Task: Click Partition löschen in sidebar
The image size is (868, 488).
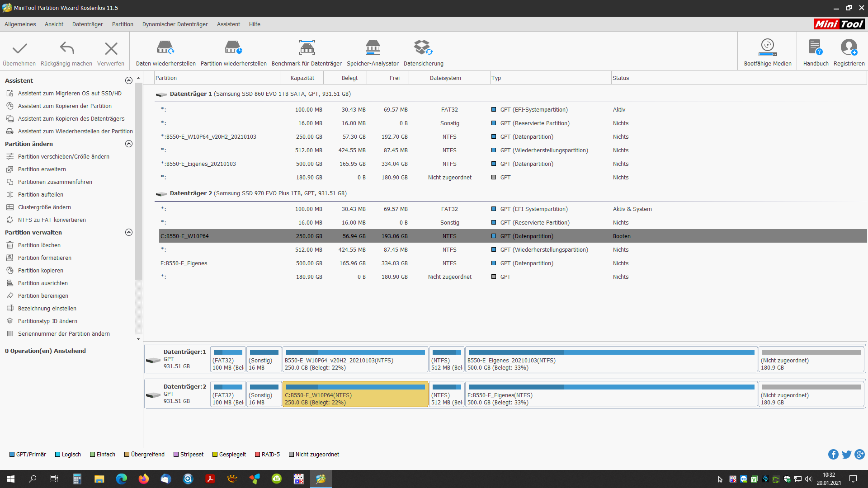Action: 39,245
